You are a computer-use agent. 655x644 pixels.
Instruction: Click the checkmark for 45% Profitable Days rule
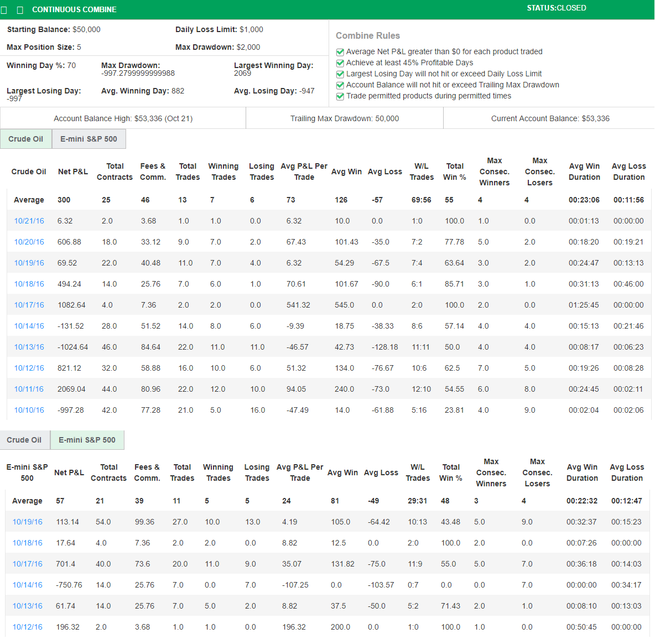(340, 63)
